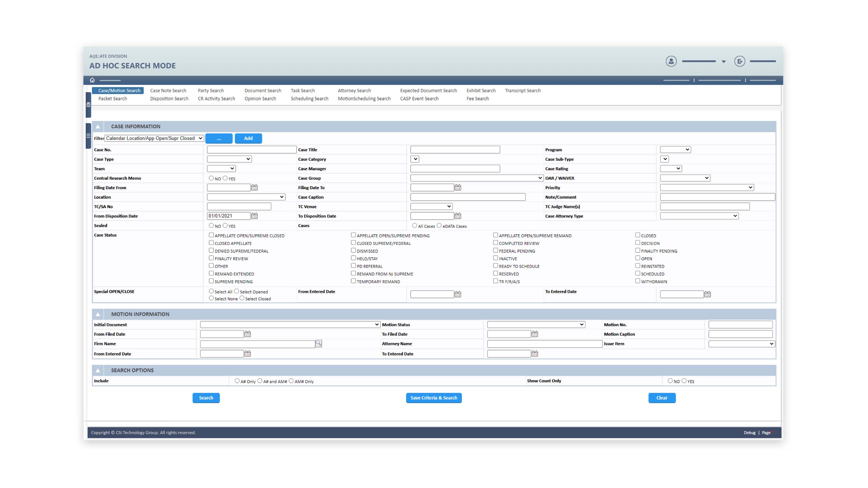Collapse the Case Information section
This screenshot has height=488, width=868.
[98, 127]
